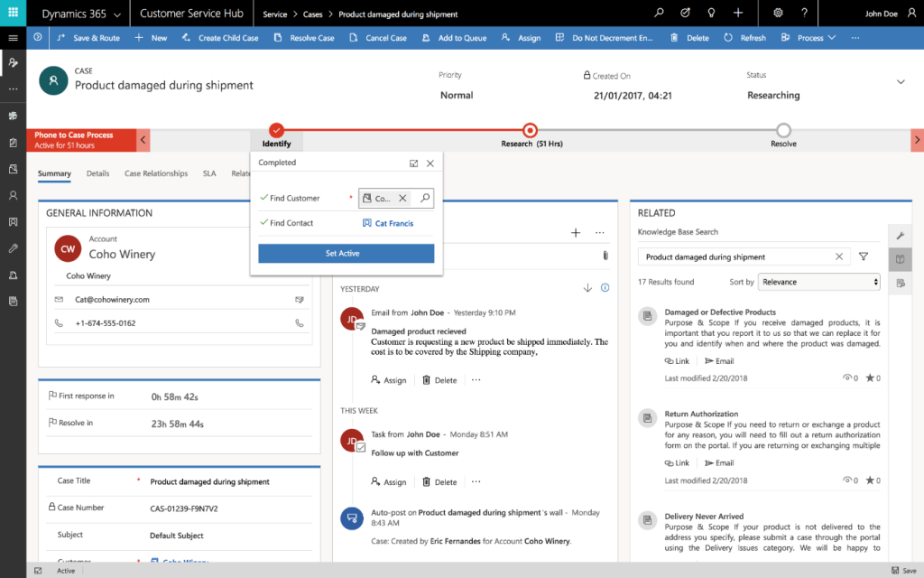
Task: Advance process stages with right arrow
Action: [x=917, y=140]
